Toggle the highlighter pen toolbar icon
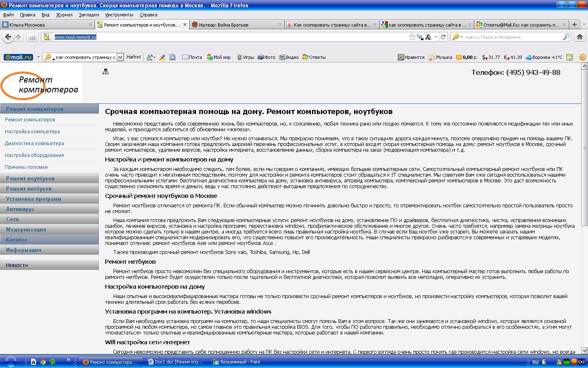Image resolution: width=588 pixels, height=368 pixels. tap(162, 57)
